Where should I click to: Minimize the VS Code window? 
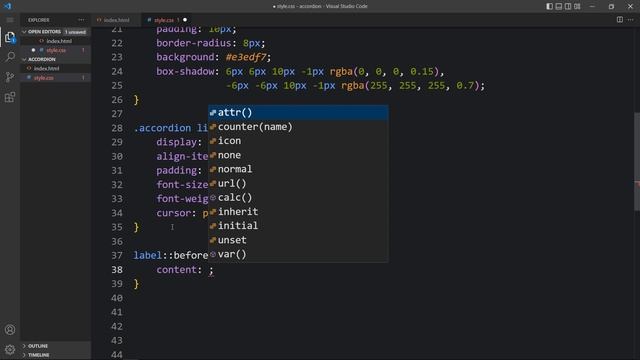(x=592, y=6)
